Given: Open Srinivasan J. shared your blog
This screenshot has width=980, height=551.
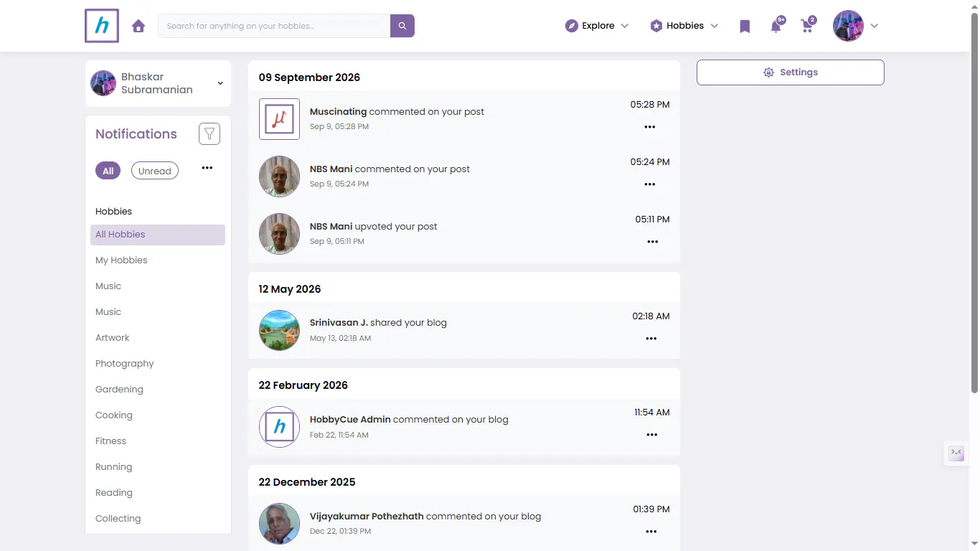Looking at the screenshot, I should point(378,323).
